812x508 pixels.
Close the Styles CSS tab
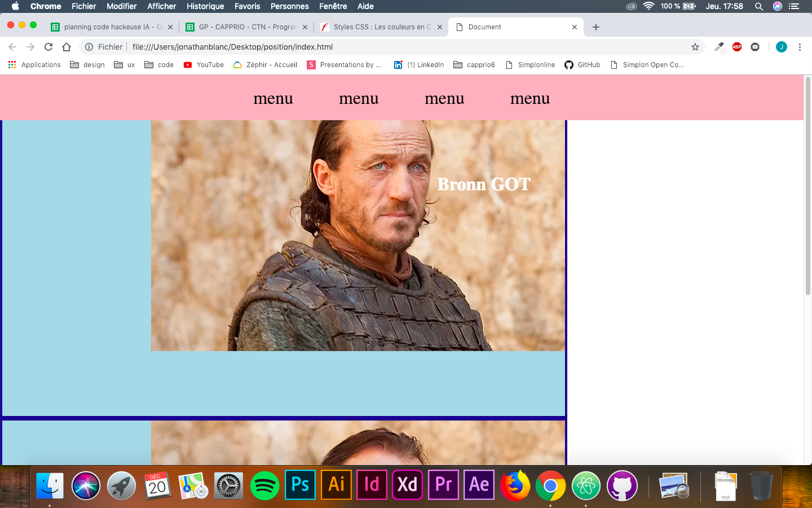440,27
